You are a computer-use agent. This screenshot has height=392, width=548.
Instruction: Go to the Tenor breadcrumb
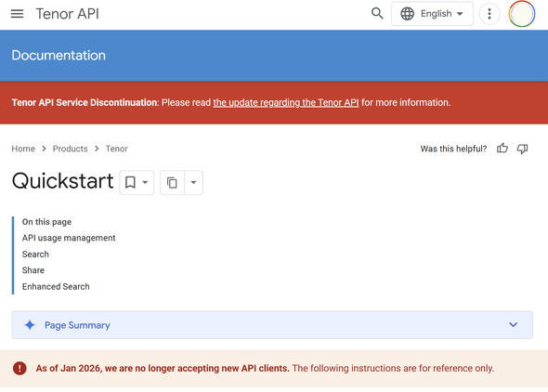tap(116, 149)
